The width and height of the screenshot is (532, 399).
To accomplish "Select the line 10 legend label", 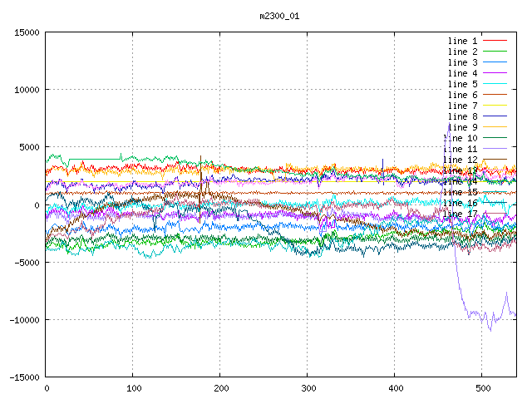I will pos(460,138).
